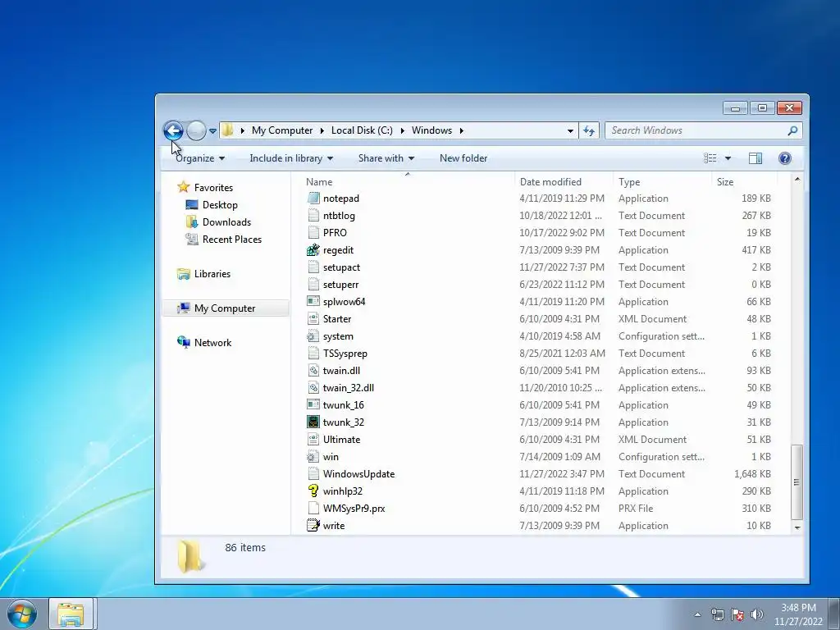Open Include in library menu
This screenshot has width=840, height=630.
291,158
